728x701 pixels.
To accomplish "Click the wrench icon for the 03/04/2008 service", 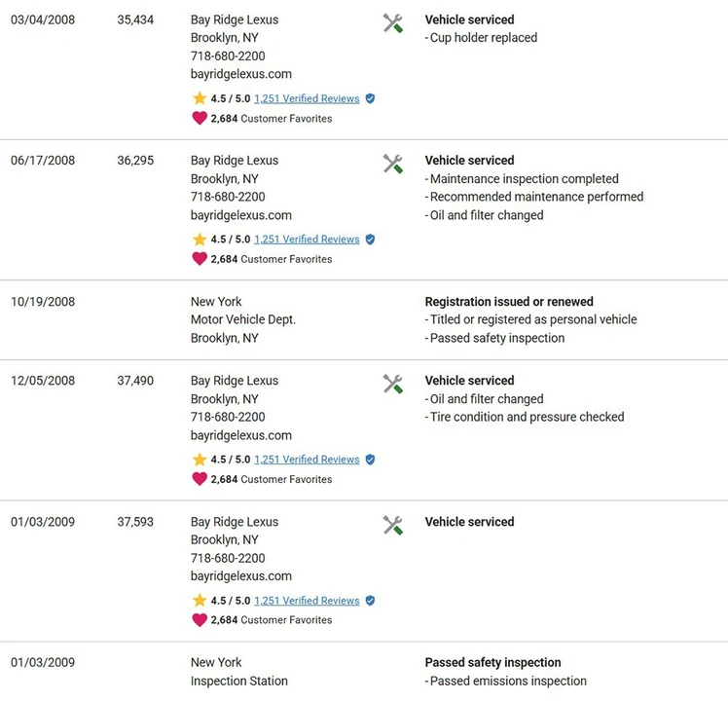I will pyautogui.click(x=393, y=22).
